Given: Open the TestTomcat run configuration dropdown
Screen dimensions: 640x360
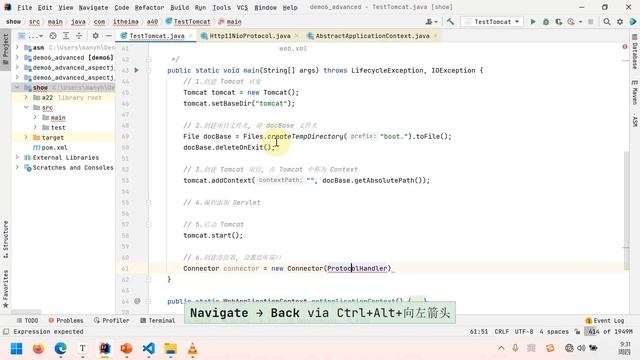Looking at the screenshot, I should (493, 22).
